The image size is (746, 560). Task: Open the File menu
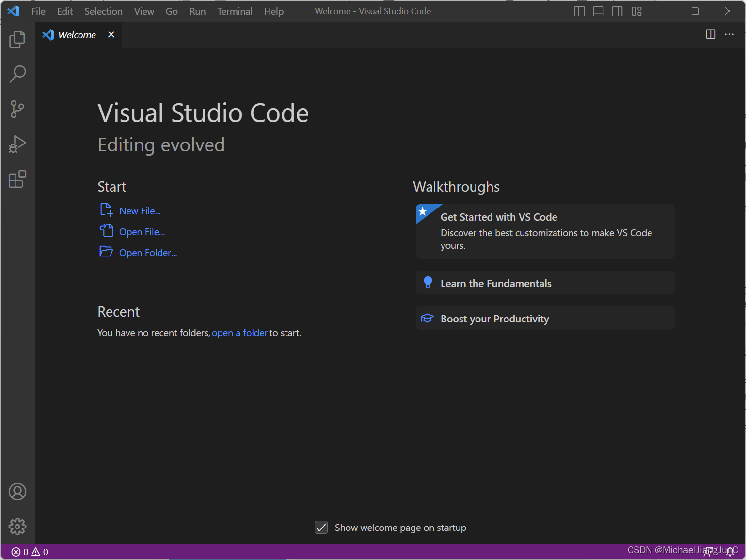pyautogui.click(x=38, y=11)
